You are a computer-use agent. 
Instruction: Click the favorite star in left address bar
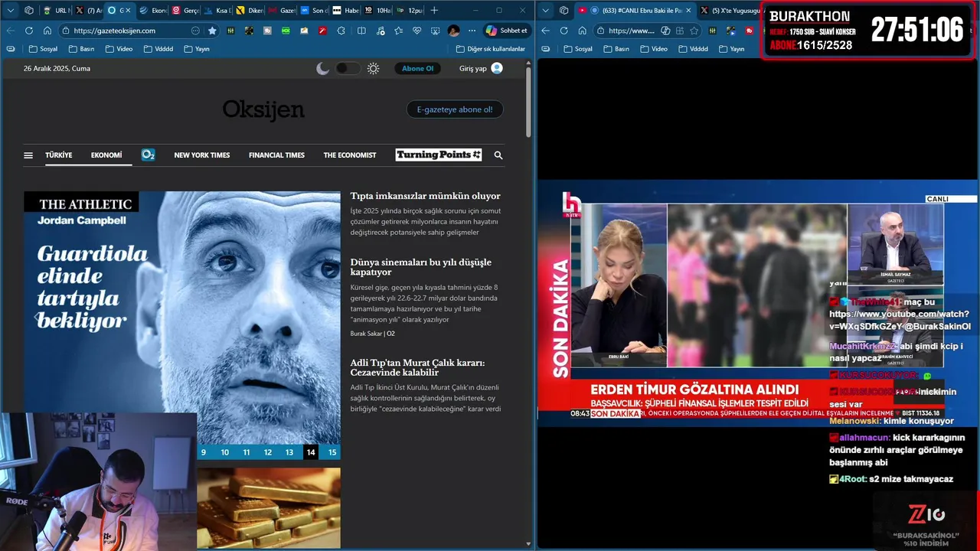[x=212, y=31]
